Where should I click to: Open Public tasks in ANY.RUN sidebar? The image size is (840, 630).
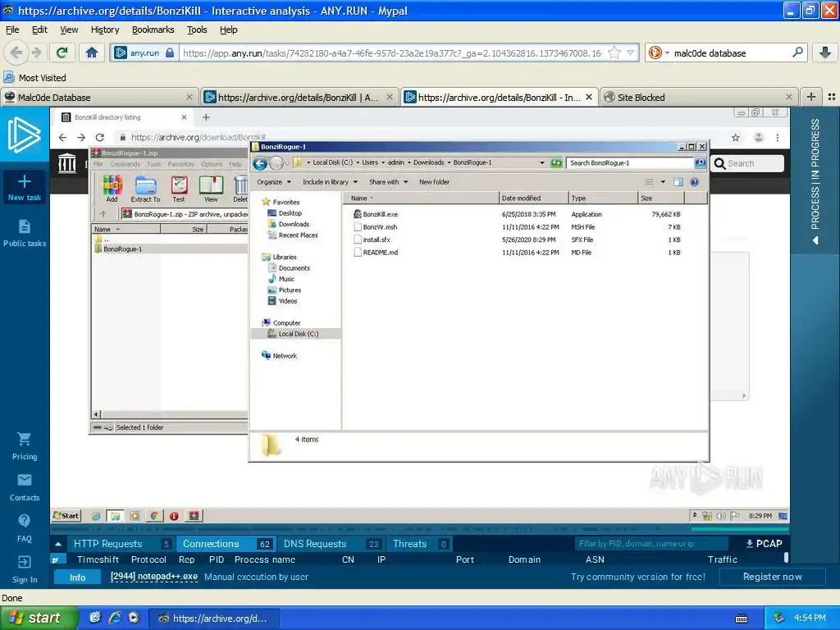tap(24, 233)
